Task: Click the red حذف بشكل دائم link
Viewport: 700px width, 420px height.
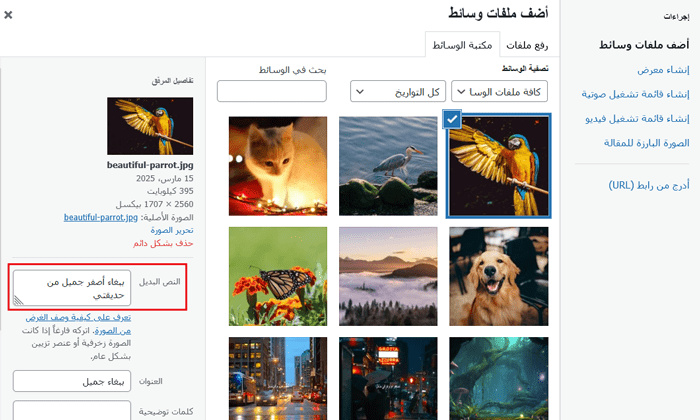Action: 163,243
